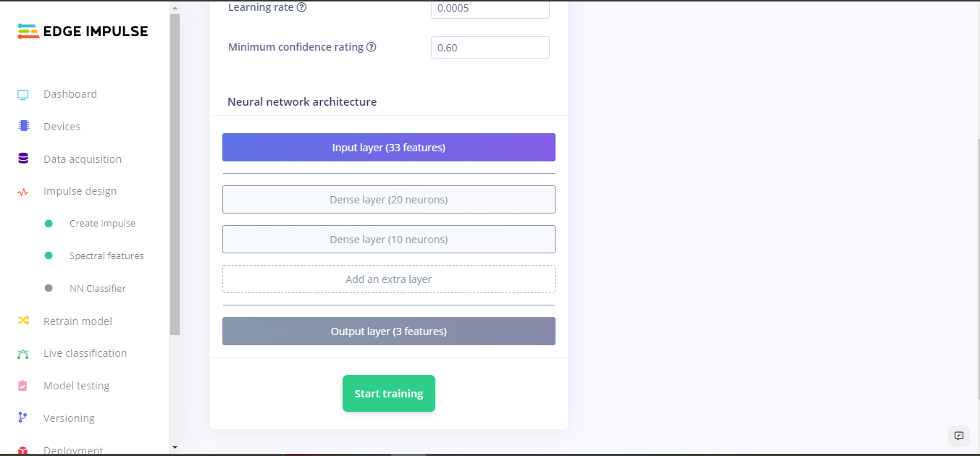Click the Dashboard monitor icon
Image resolution: width=980 pixels, height=456 pixels.
(x=23, y=95)
